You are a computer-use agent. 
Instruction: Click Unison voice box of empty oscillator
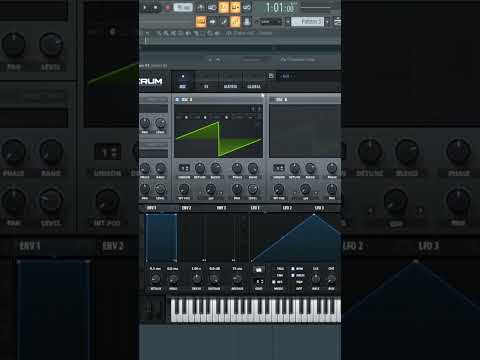(x=279, y=168)
